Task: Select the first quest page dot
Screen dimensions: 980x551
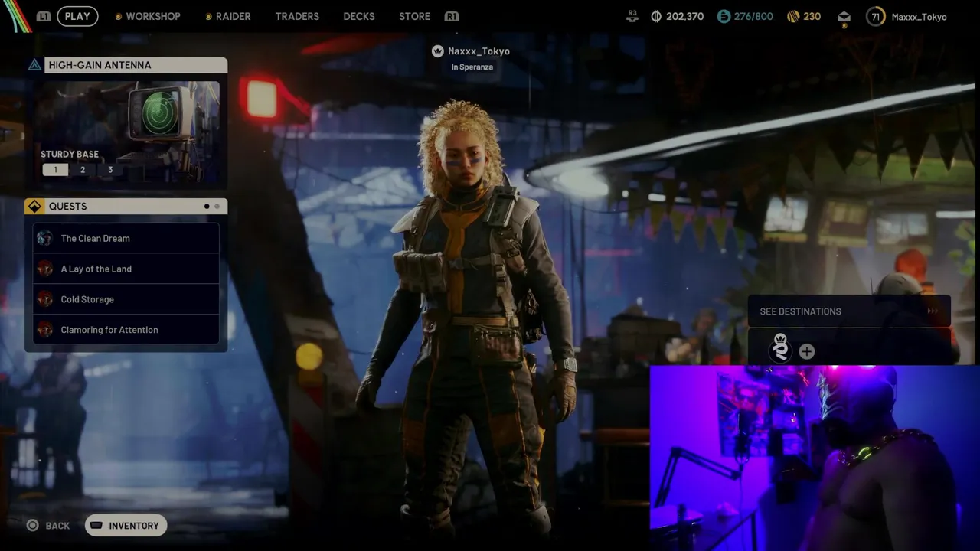Action: [207, 206]
